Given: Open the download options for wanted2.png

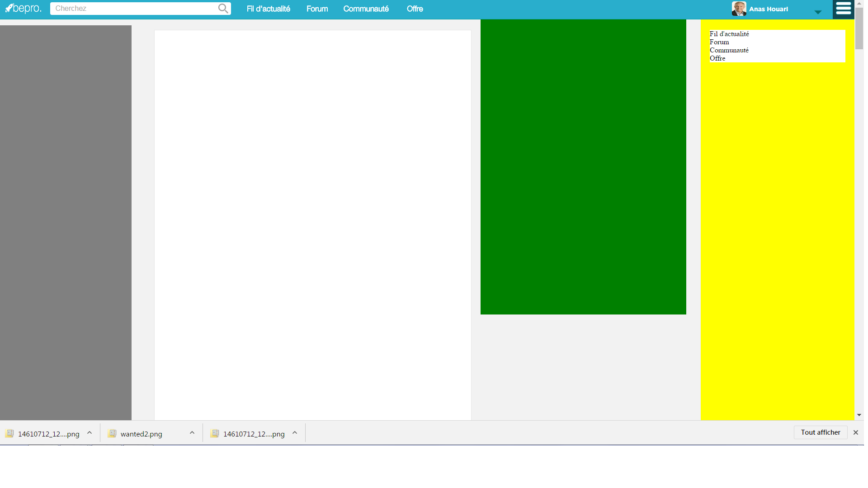Looking at the screenshot, I should (192, 432).
